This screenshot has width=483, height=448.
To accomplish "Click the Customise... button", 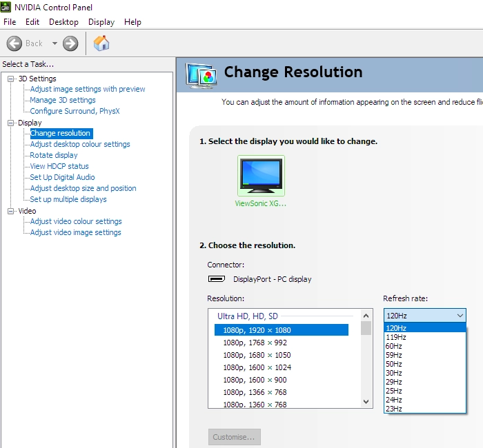I will (x=235, y=437).
